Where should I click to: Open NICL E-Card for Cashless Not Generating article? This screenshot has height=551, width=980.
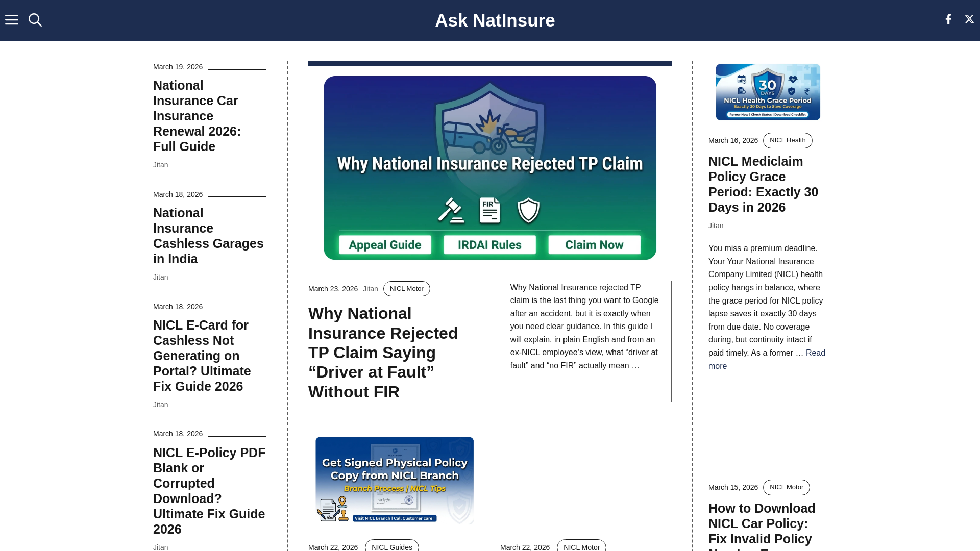pos(202,356)
